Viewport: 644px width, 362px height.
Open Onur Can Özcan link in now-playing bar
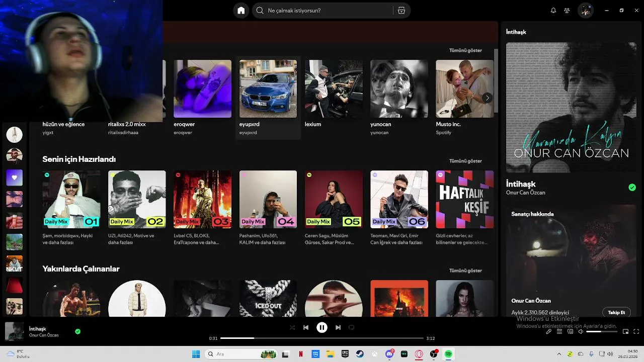[x=44, y=335]
